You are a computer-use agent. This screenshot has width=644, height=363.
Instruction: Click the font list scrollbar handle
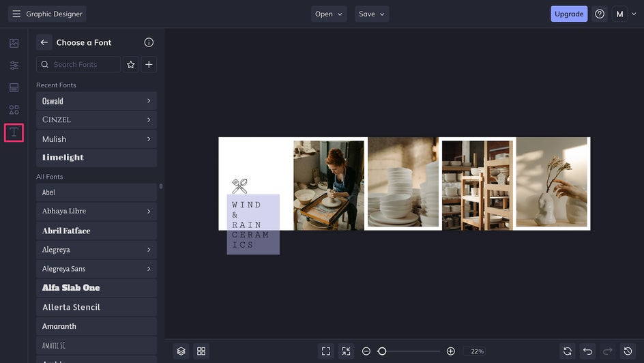point(161,186)
